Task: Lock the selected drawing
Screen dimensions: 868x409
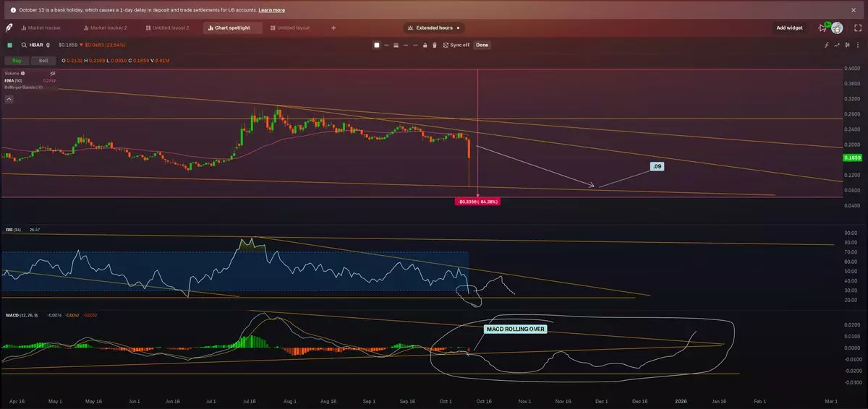Action: (x=425, y=45)
